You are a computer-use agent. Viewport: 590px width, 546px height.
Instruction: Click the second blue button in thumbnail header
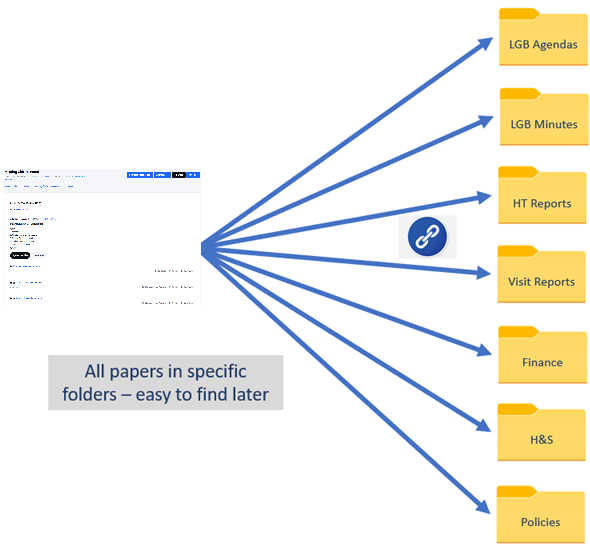tap(162, 175)
